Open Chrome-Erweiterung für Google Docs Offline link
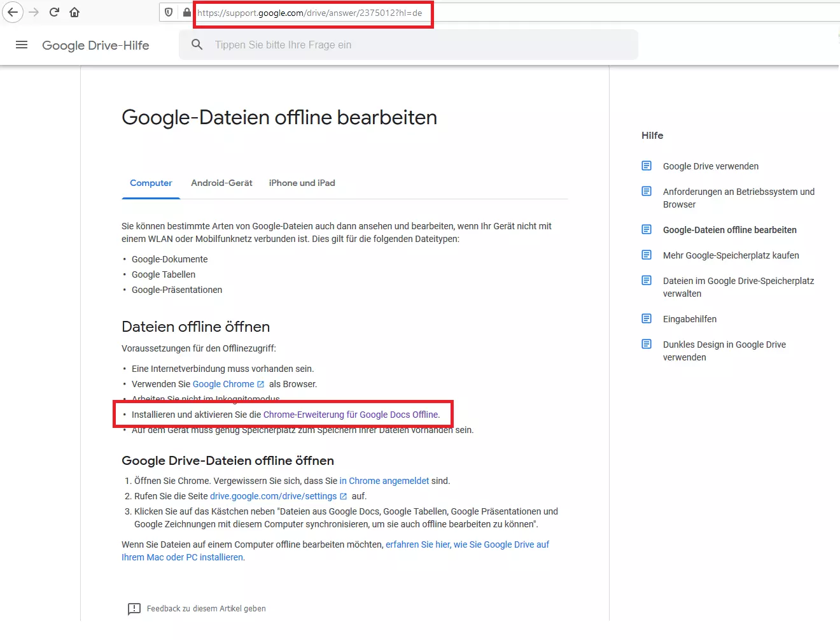This screenshot has width=840, height=640. [x=351, y=415]
